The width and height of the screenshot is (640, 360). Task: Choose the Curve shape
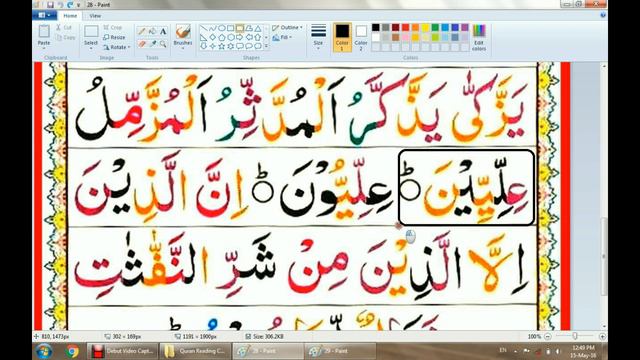click(x=212, y=29)
